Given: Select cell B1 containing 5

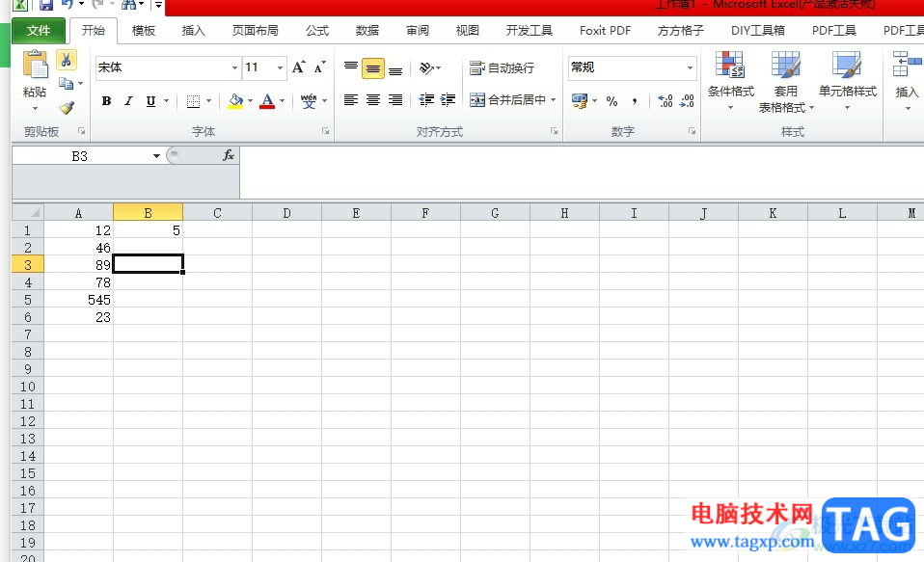Looking at the screenshot, I should [148, 230].
